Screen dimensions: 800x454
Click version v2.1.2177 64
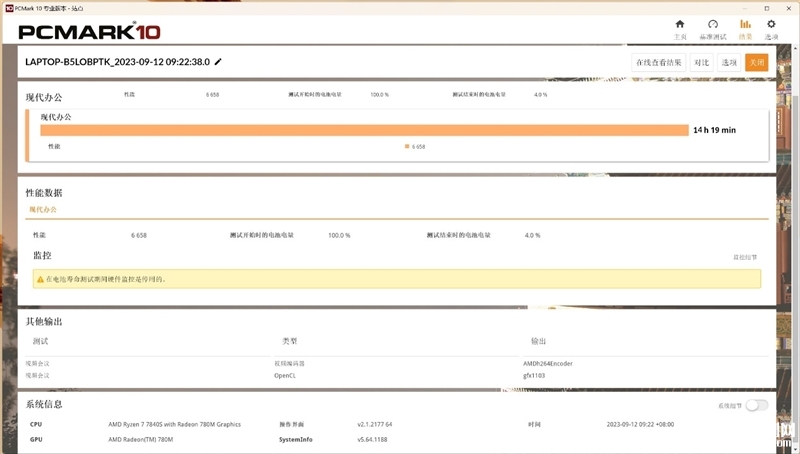click(374, 424)
